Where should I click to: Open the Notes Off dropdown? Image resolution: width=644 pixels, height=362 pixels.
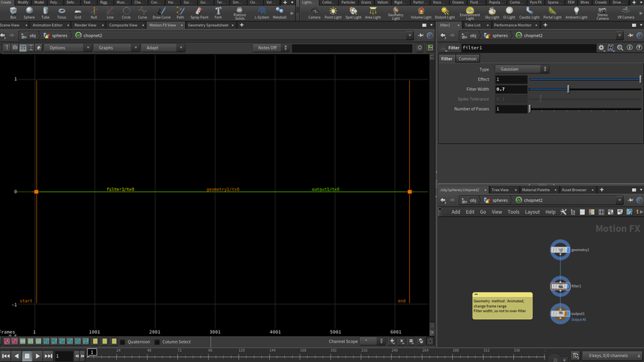point(270,48)
